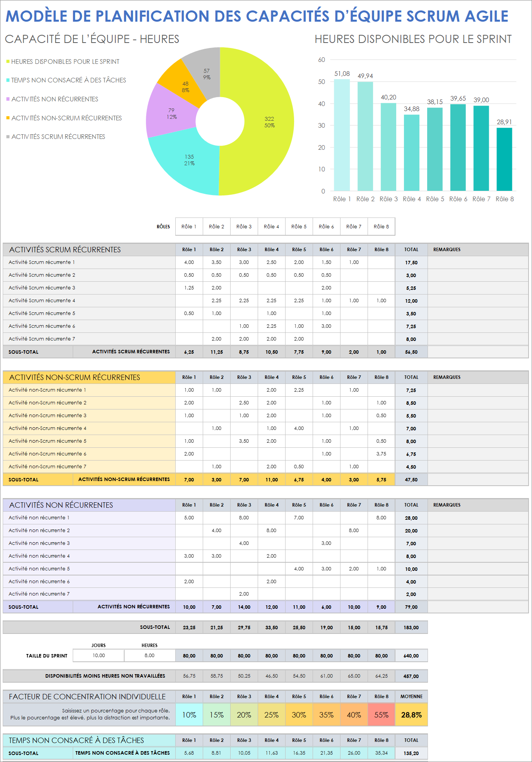Select the gray pie slice labeled 57 9%
Viewport: 532px width, 762px height.
(x=207, y=74)
